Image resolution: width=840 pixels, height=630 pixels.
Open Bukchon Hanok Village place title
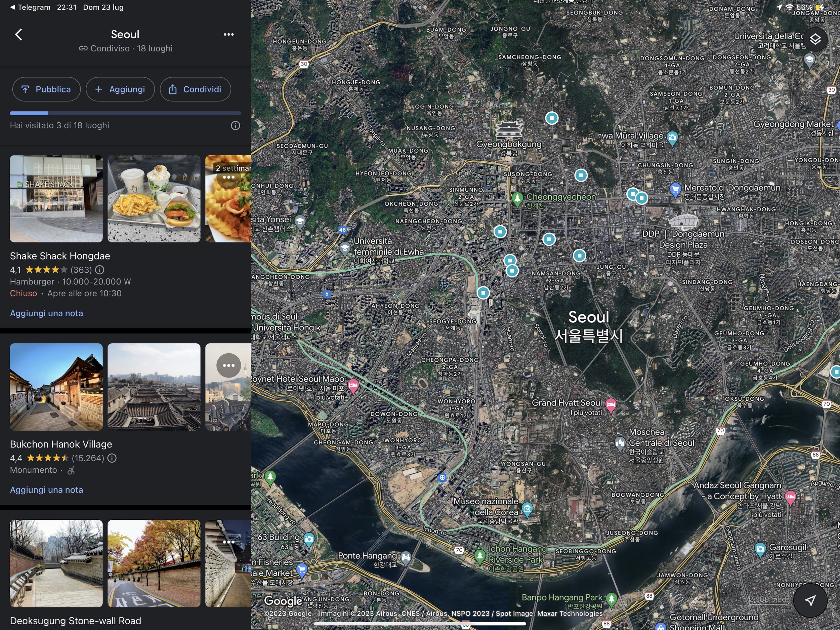(x=61, y=444)
